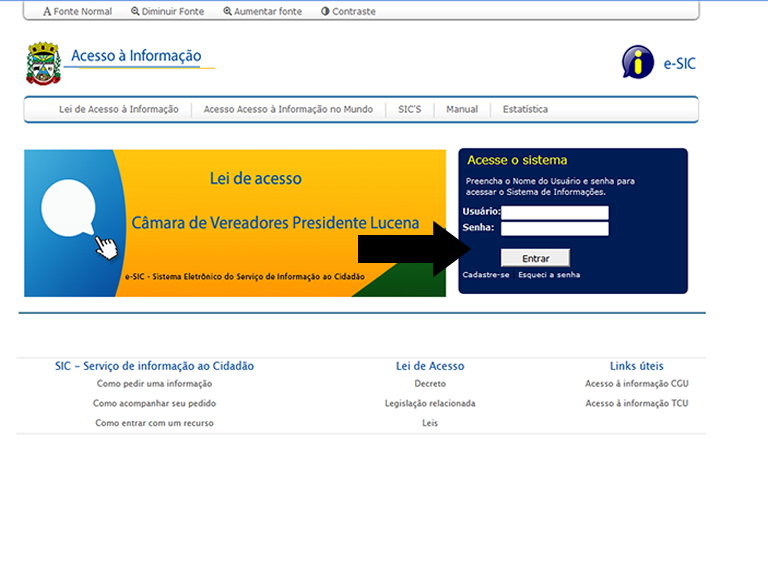Visit the Acesso à informação CGU link

coord(636,384)
